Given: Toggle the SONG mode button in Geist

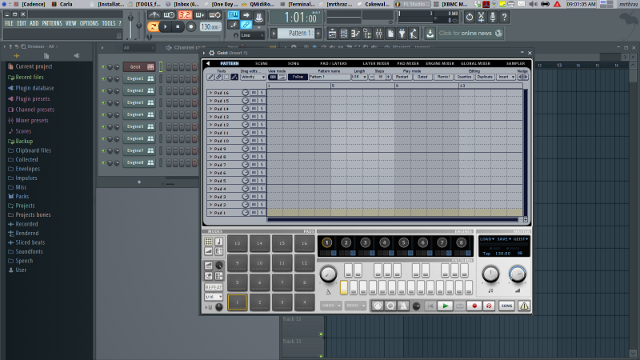Looking at the screenshot, I should pyautogui.click(x=507, y=305).
